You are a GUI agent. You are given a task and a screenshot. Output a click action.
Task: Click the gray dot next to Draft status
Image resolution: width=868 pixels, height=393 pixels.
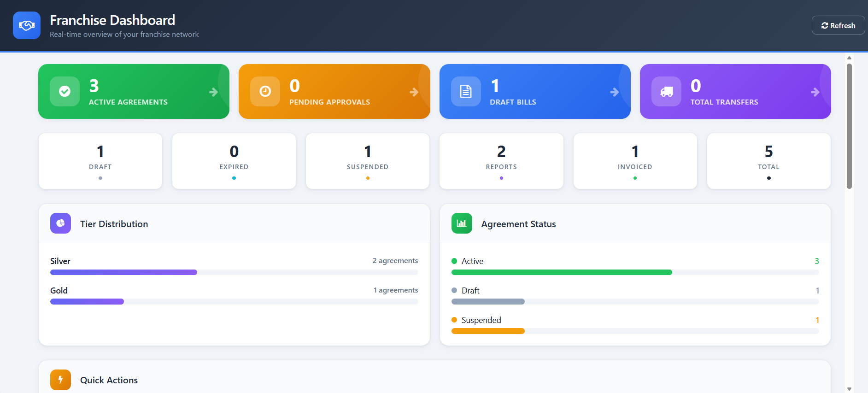click(454, 291)
